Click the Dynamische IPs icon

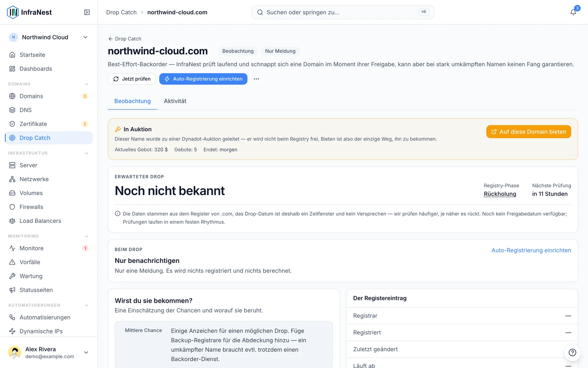click(12, 331)
